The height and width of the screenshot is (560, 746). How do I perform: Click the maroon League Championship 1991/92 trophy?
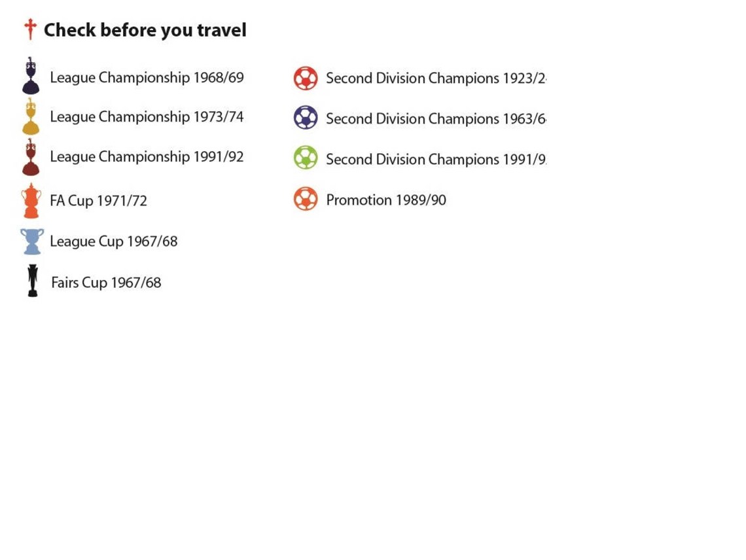click(x=31, y=156)
